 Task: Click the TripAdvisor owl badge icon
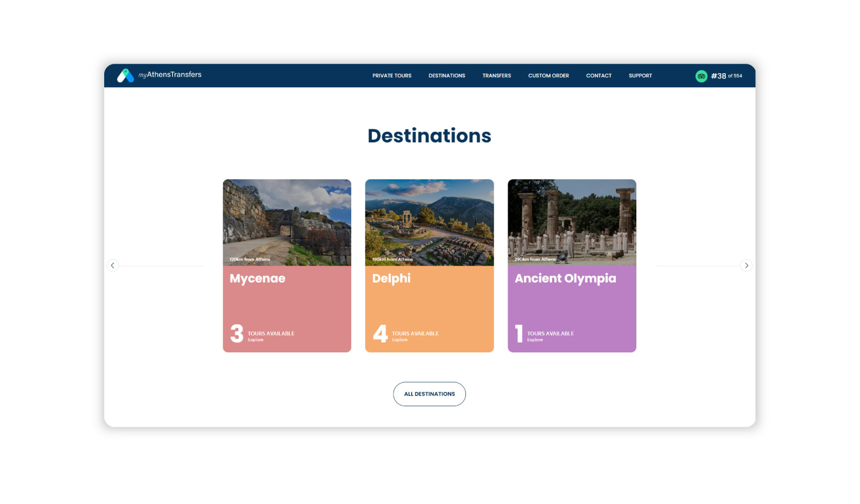[701, 76]
